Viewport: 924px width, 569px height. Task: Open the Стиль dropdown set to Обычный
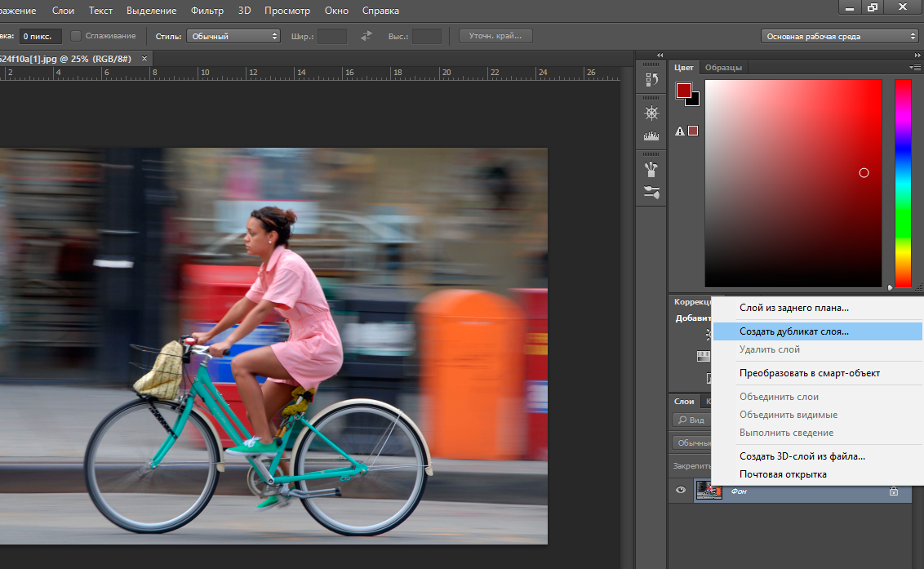tap(233, 36)
